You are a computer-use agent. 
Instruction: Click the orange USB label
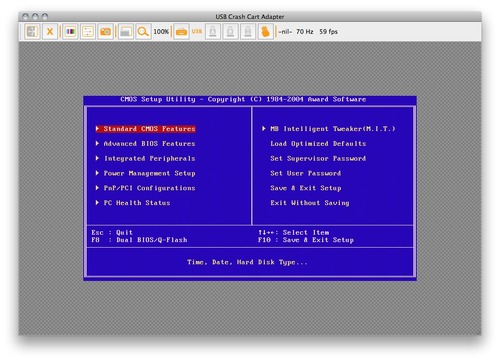(197, 31)
